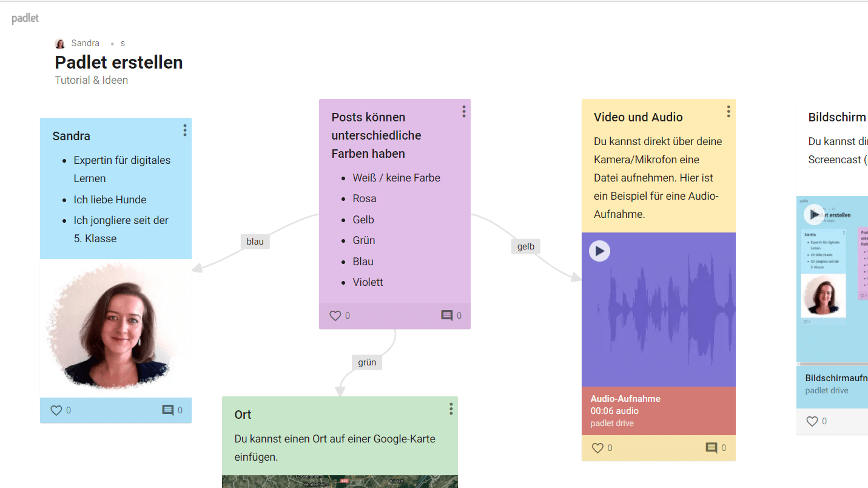Click the Bildschirmaufnahme attachment caption
This screenshot has width=868, height=488.
835,378
